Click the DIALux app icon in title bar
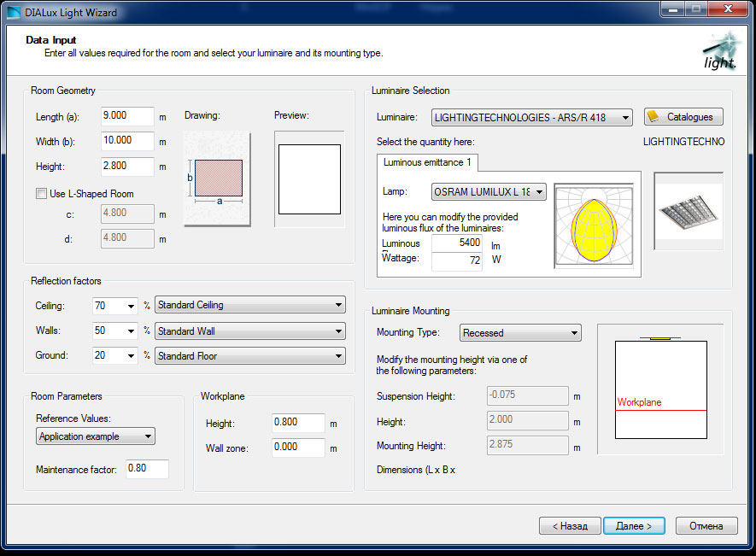This screenshot has width=756, height=556. [12, 12]
